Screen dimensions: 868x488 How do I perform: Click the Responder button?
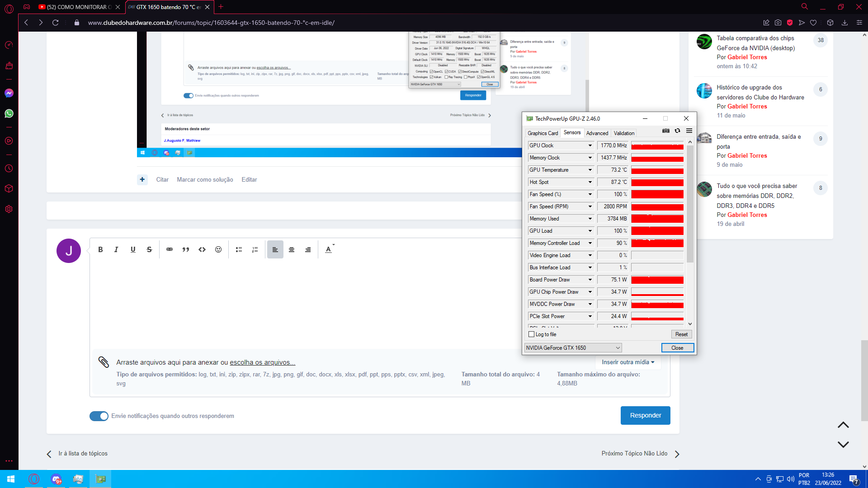[x=645, y=416]
